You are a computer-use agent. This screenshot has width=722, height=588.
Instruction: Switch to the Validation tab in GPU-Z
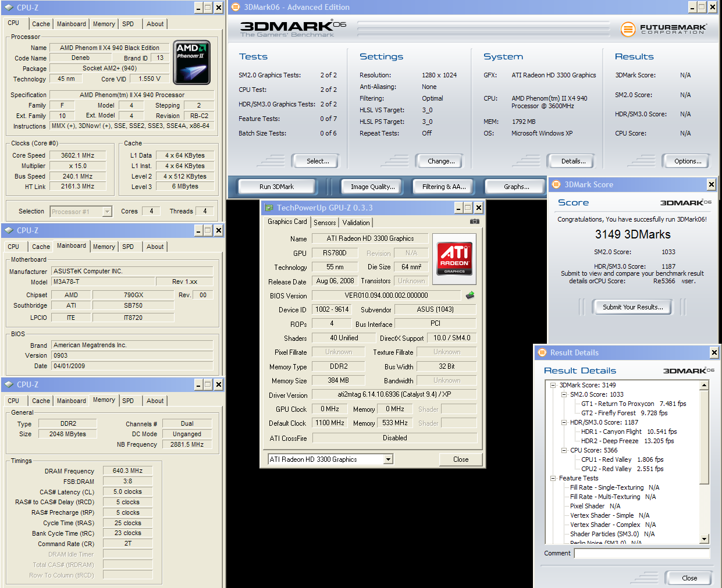click(x=356, y=222)
